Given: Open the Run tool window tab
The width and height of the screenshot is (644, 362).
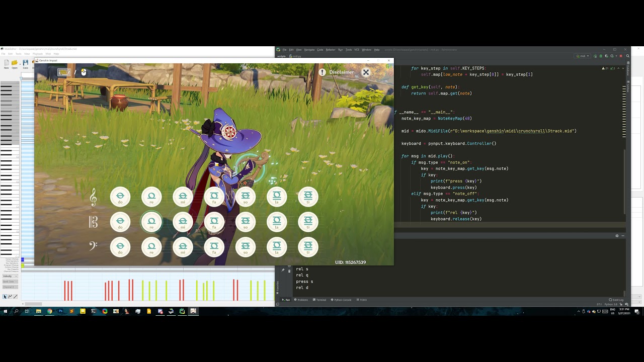Looking at the screenshot, I should coord(285,300).
